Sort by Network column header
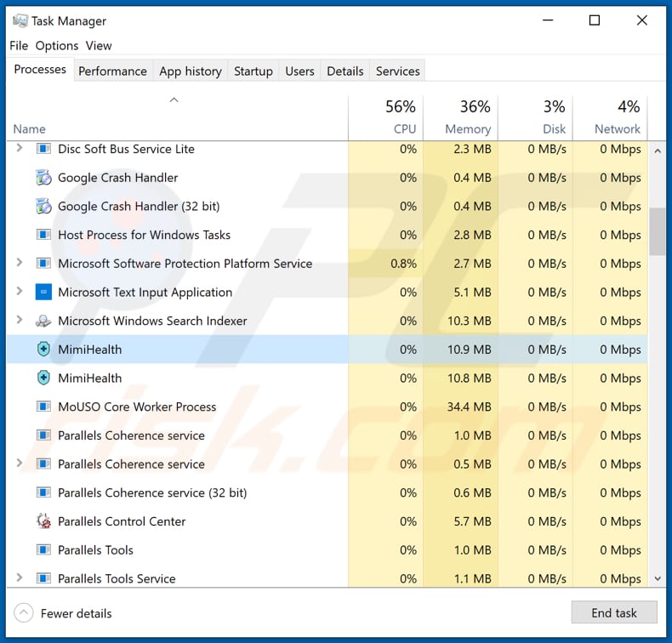The height and width of the screenshot is (643, 672). tap(610, 117)
